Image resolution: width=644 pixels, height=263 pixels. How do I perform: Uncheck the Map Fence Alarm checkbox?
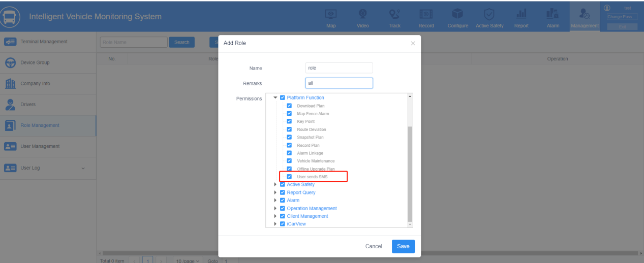tap(289, 114)
